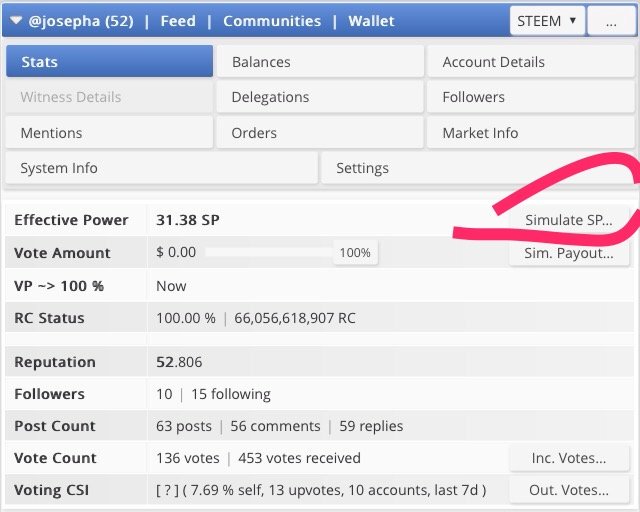
Task: Open the STEEM currency dropdown
Action: 546,20
